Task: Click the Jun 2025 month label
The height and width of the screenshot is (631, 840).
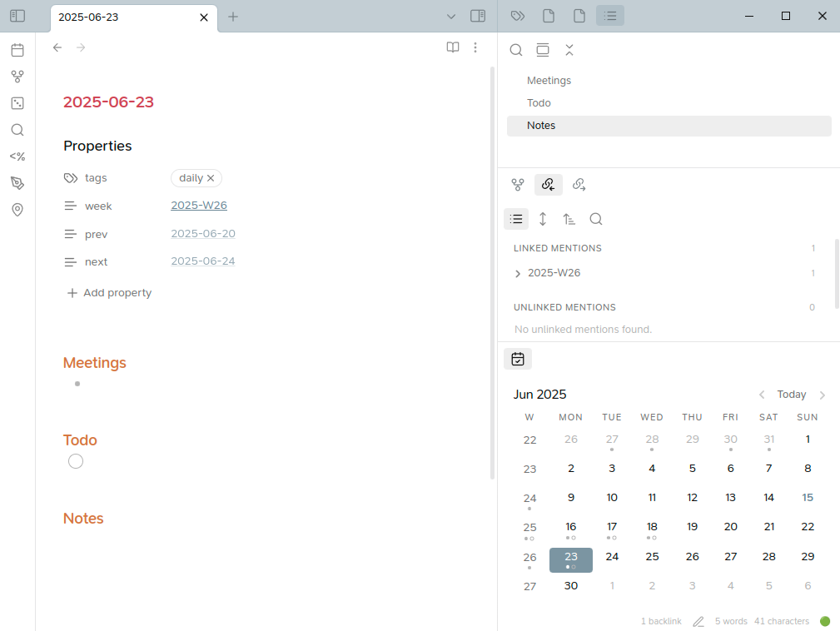Action: 540,395
